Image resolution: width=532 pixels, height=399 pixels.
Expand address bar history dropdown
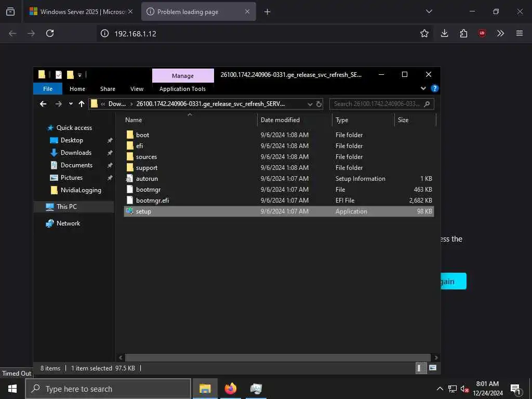click(310, 104)
